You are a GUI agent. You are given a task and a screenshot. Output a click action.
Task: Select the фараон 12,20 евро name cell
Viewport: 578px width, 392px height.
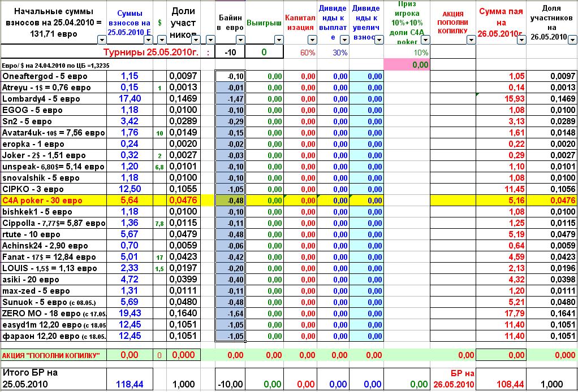pyautogui.click(x=54, y=336)
